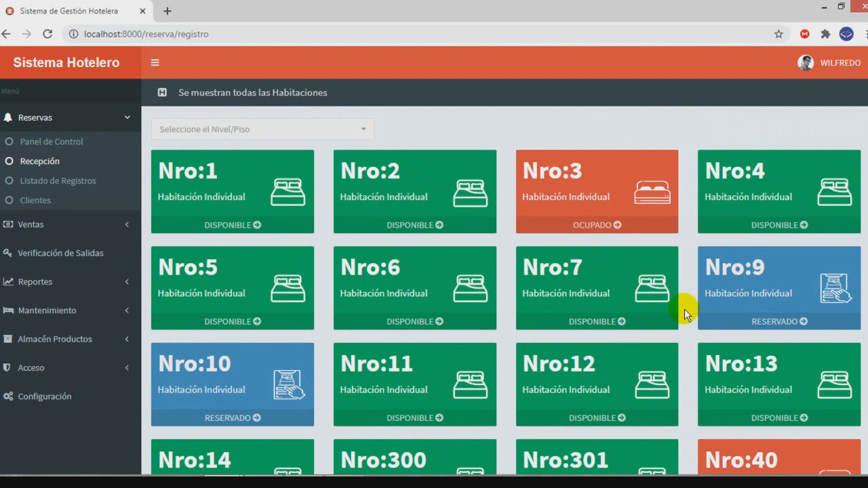This screenshot has width=868, height=488.
Task: Click the reserved ticket icon on Nro:9
Action: pos(835,288)
